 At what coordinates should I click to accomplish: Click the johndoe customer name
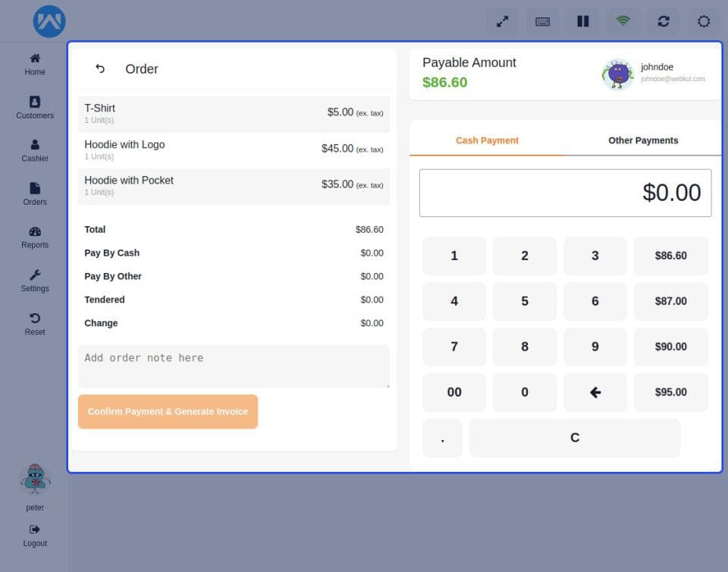pos(657,67)
